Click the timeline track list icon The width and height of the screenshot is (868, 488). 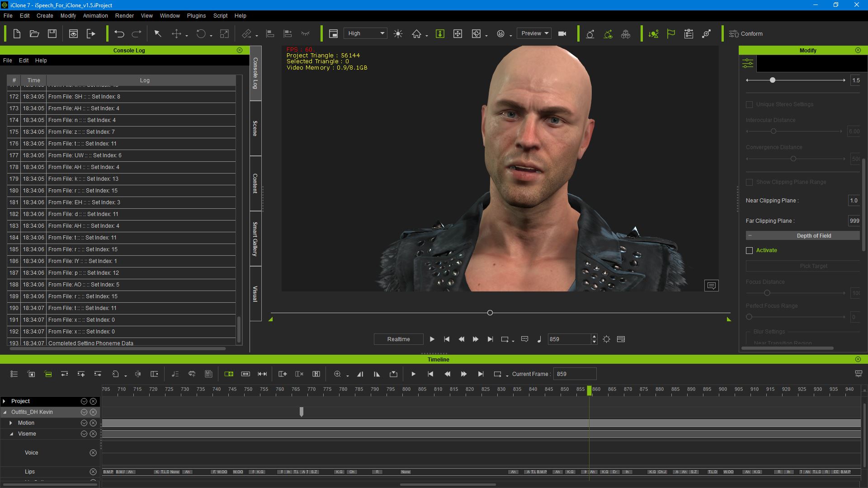14,374
